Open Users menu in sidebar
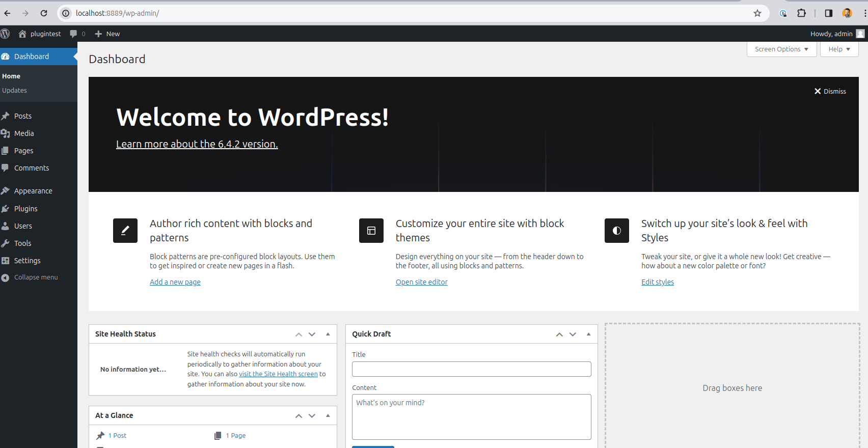868x448 pixels. tap(39, 226)
